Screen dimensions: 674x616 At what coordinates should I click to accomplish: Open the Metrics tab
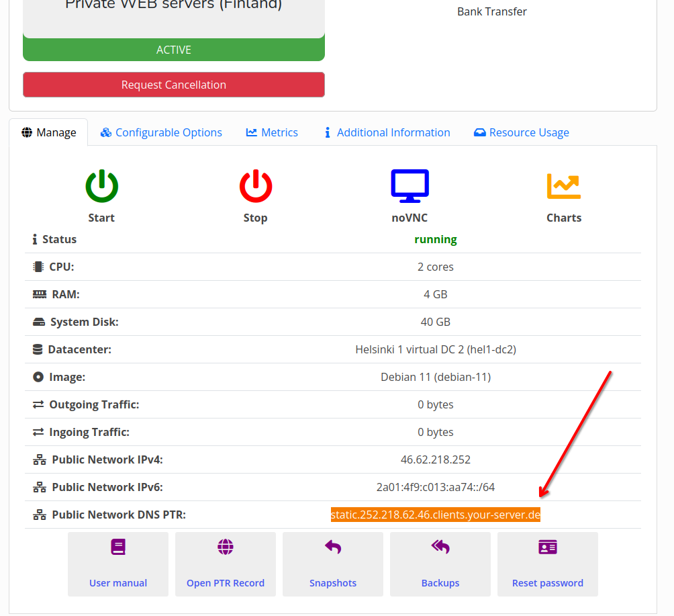point(272,132)
